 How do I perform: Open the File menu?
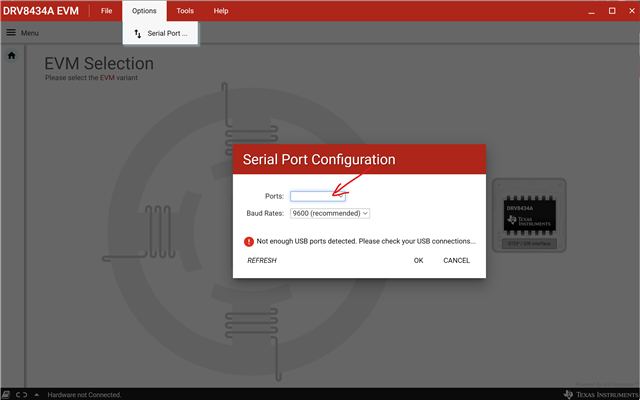pos(107,11)
